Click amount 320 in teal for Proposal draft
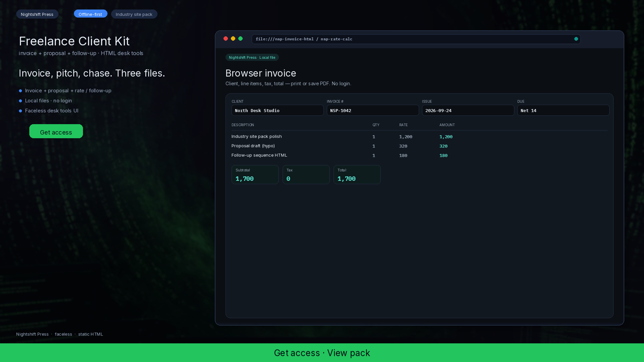This screenshot has width=644, height=362. pyautogui.click(x=443, y=146)
